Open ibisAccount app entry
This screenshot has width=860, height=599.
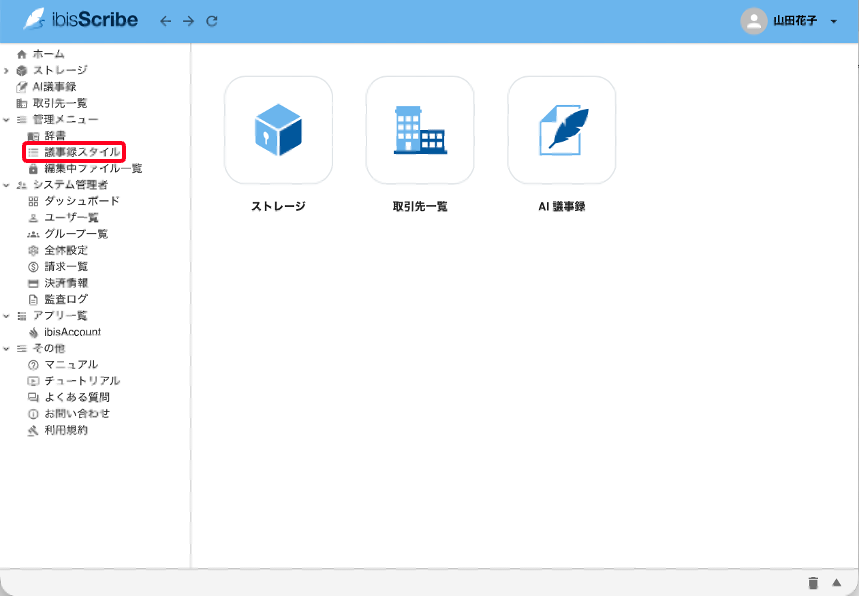(x=72, y=332)
